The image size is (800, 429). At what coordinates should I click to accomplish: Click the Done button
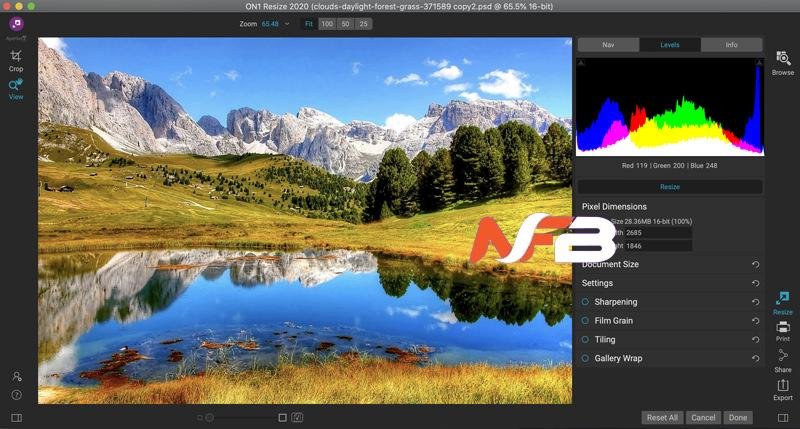click(738, 417)
